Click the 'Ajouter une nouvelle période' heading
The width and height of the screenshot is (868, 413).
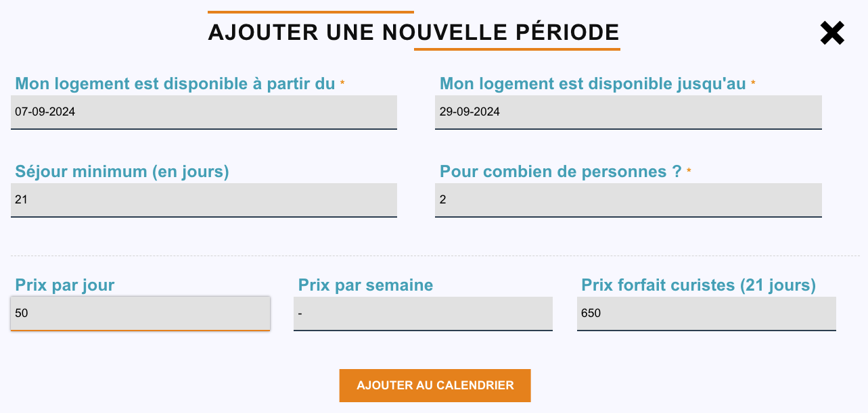[x=413, y=32]
